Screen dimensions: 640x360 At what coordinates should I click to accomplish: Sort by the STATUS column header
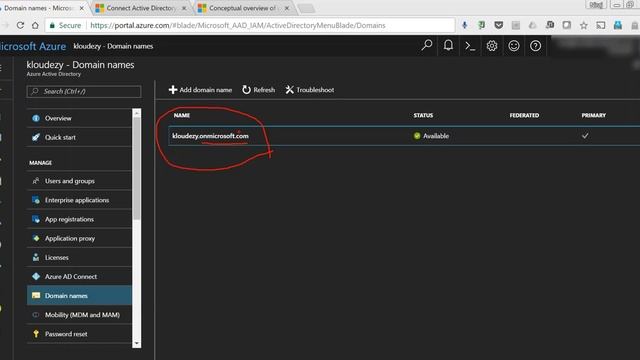[x=423, y=116]
